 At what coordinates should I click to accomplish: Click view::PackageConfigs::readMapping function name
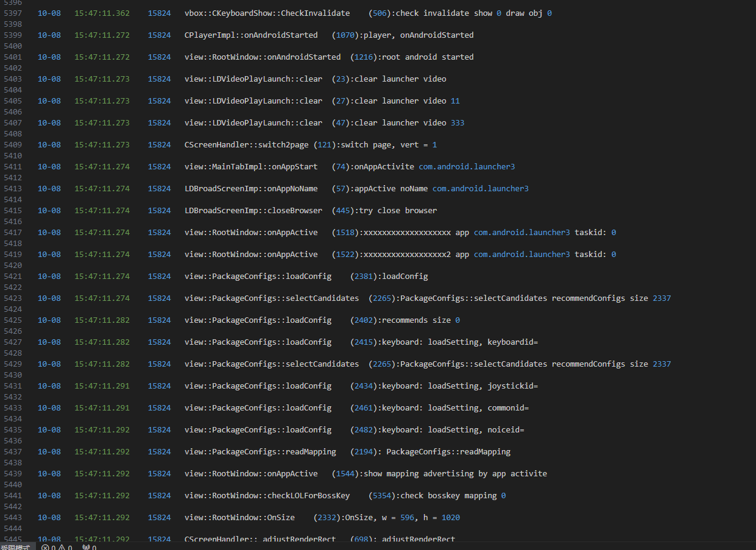click(x=260, y=451)
